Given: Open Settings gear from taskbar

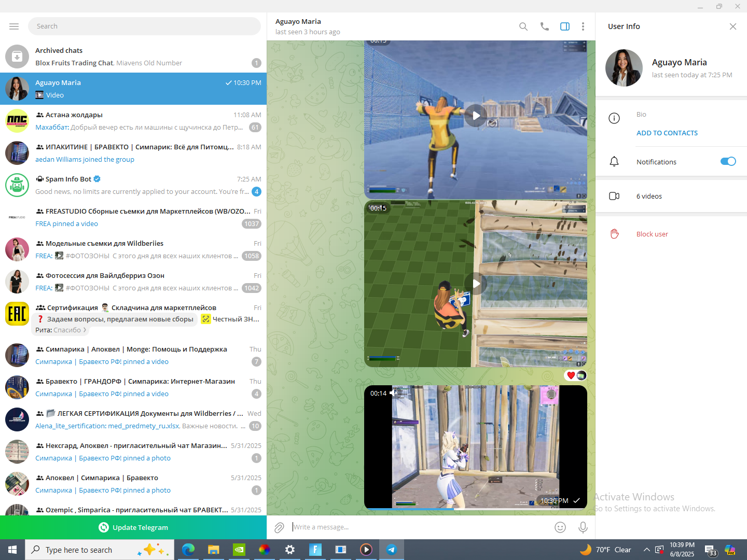Looking at the screenshot, I should [290, 550].
